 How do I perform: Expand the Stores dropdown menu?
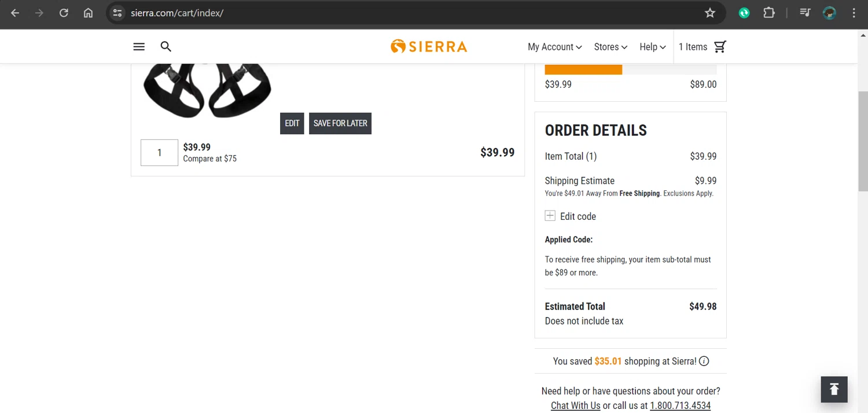(610, 47)
